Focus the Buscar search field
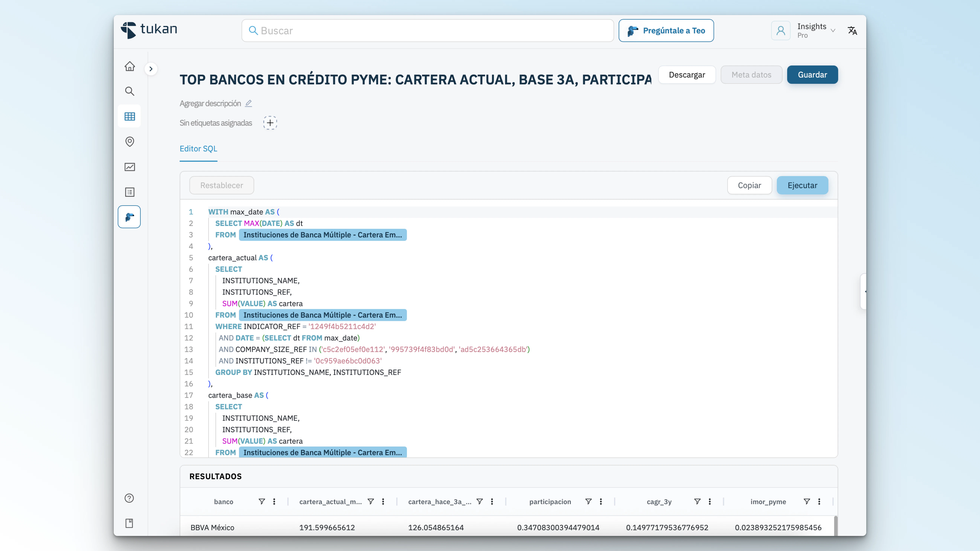 pos(428,31)
